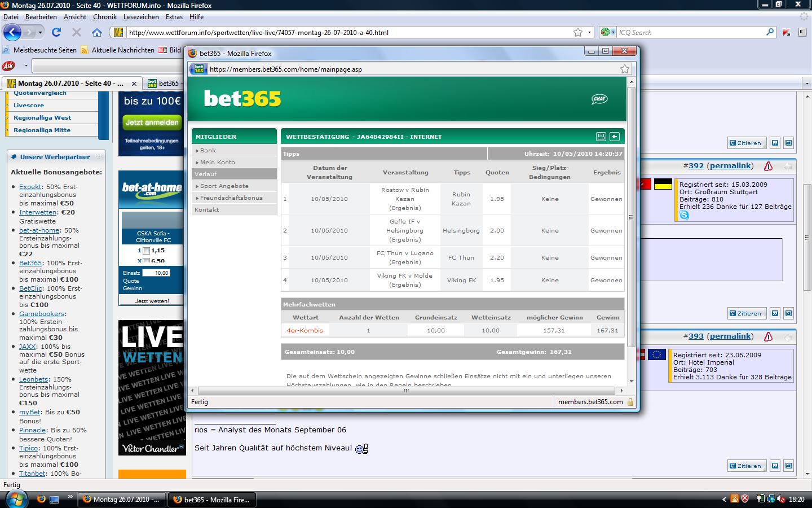Viewport: 812px width, 508px height.
Task: Click the multi-quote icon below post #393
Action: 775,466
